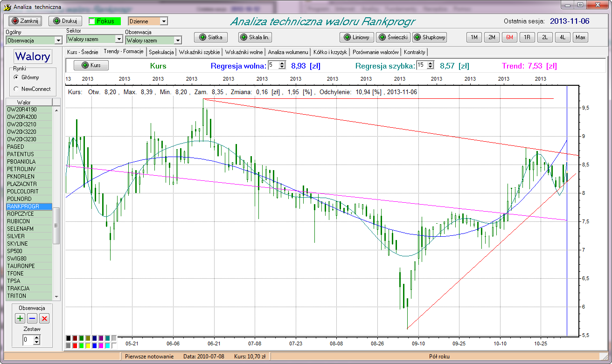This screenshot has width=612, height=364.
Task: Pick the bright red color swatch
Action: point(75,345)
